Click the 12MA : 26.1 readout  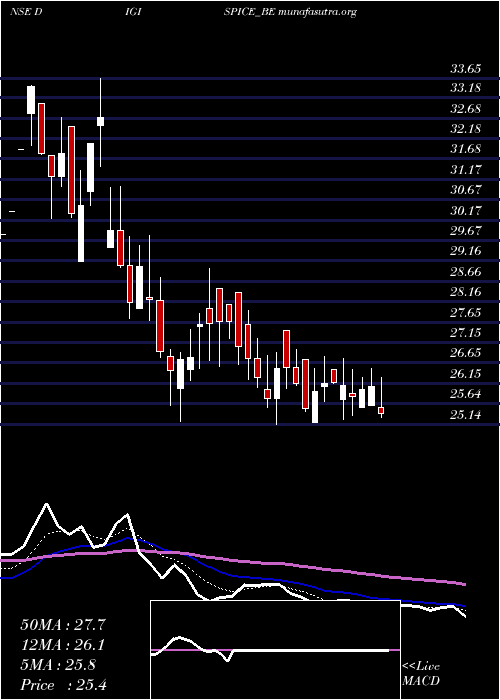[x=63, y=645]
